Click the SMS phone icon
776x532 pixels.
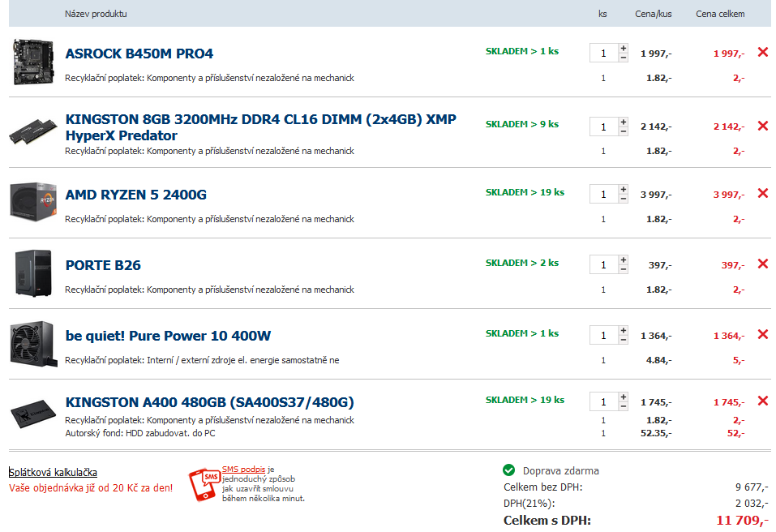pos(204,484)
